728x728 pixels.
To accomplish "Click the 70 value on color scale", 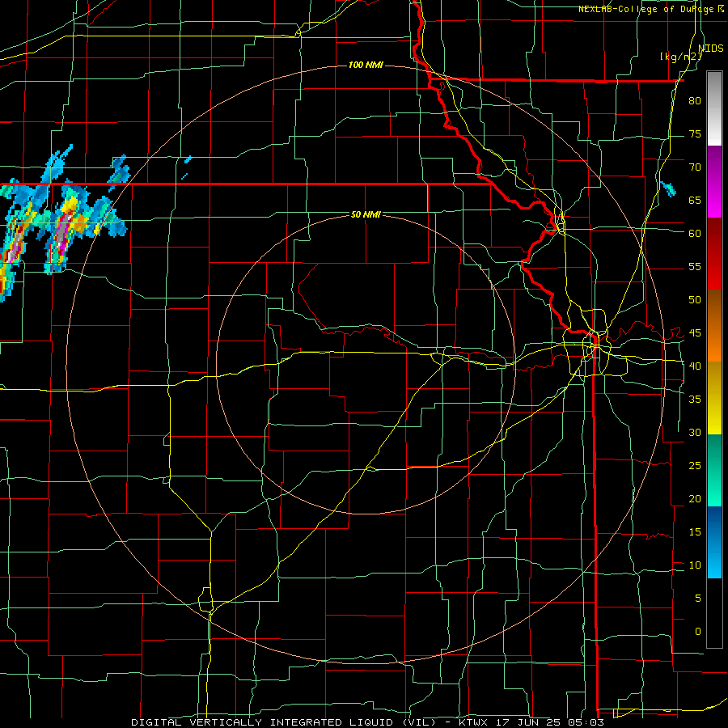I will pos(695,167).
